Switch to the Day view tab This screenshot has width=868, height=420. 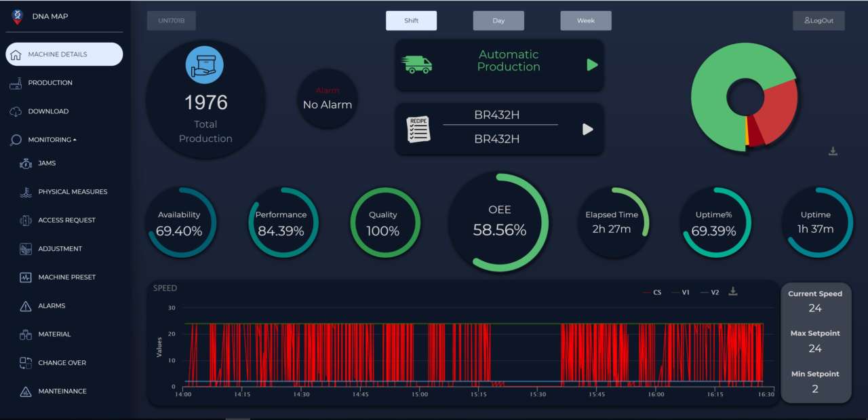[498, 20]
